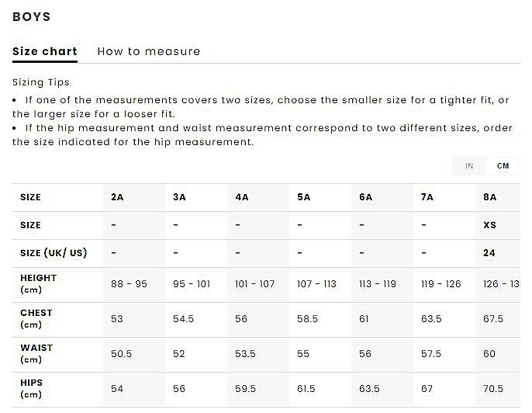Click the 88 - 95 height cell
This screenshot has width=532, height=413.
point(129,284)
